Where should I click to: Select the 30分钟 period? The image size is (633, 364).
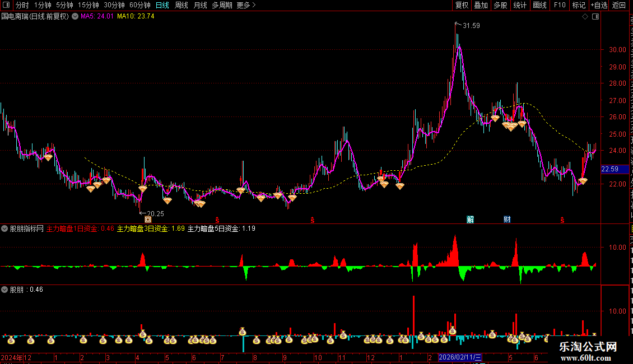(x=114, y=5)
